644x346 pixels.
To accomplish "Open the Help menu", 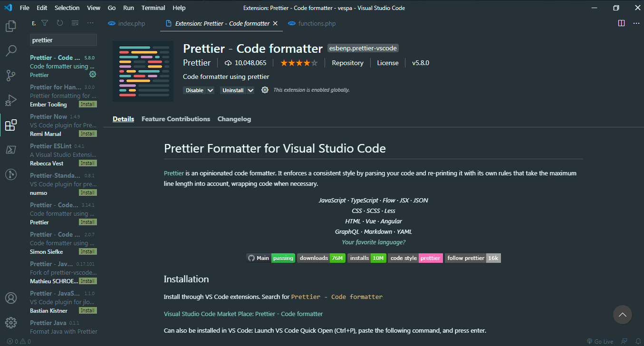I will point(179,8).
